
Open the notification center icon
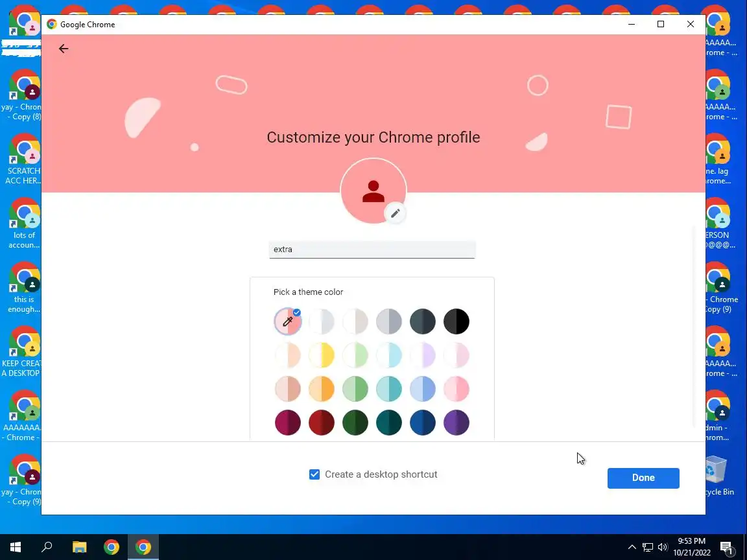(x=726, y=548)
